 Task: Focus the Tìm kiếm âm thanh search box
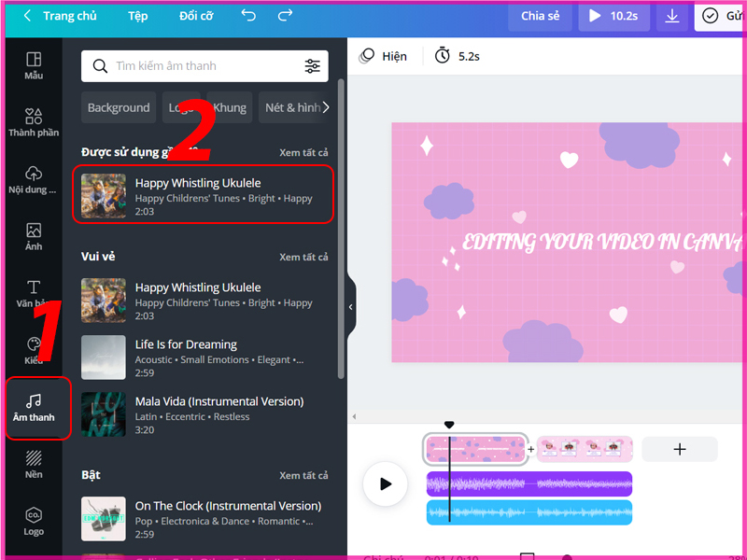pos(204,66)
